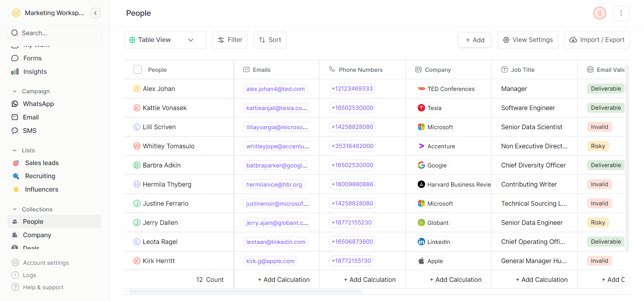Open the Insights chart icon
The image size is (644, 301).
(x=15, y=72)
